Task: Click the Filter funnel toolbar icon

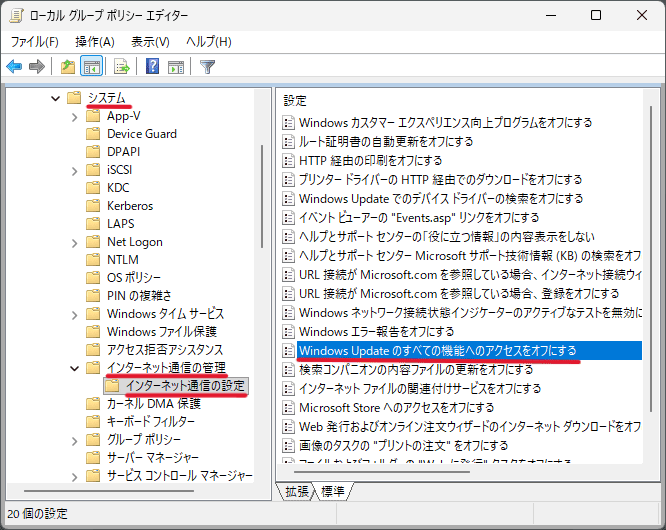Action: [x=207, y=67]
